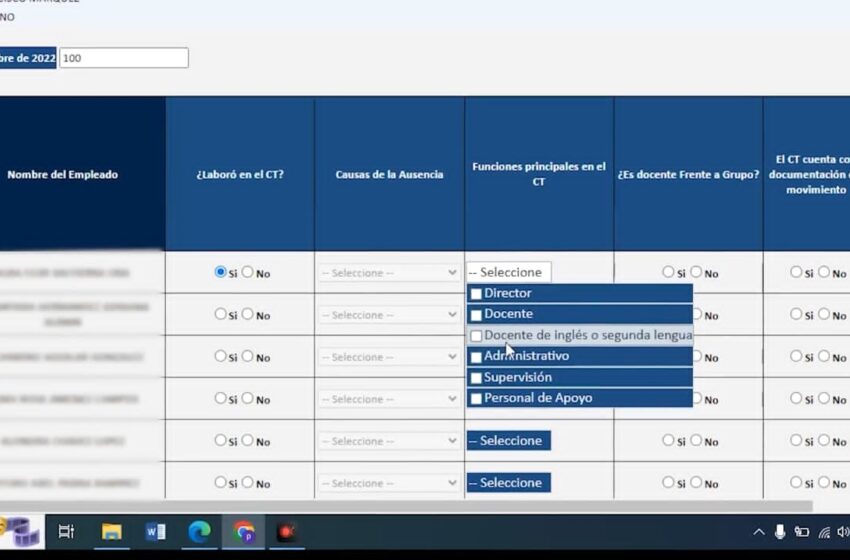This screenshot has width=850, height=560.
Task: Click the 'de 2022' date label
Action: (x=28, y=58)
